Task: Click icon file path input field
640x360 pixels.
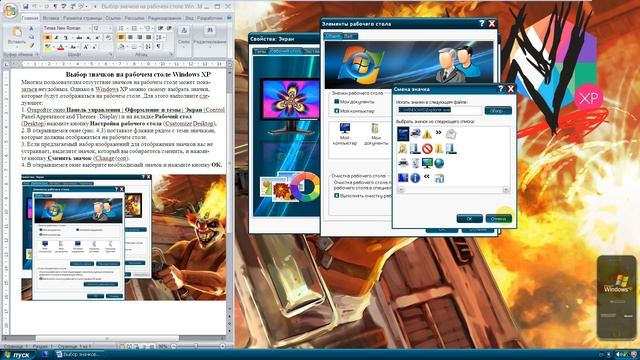Action: [439, 110]
